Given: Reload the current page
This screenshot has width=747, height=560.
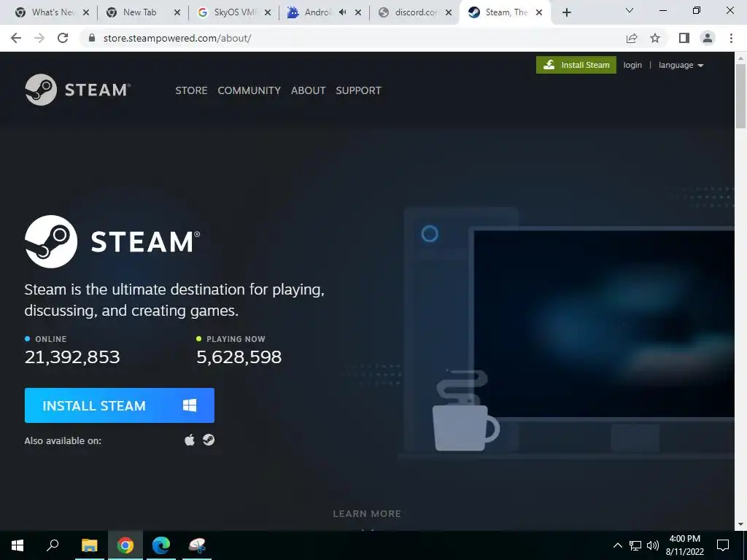Looking at the screenshot, I should tap(63, 38).
